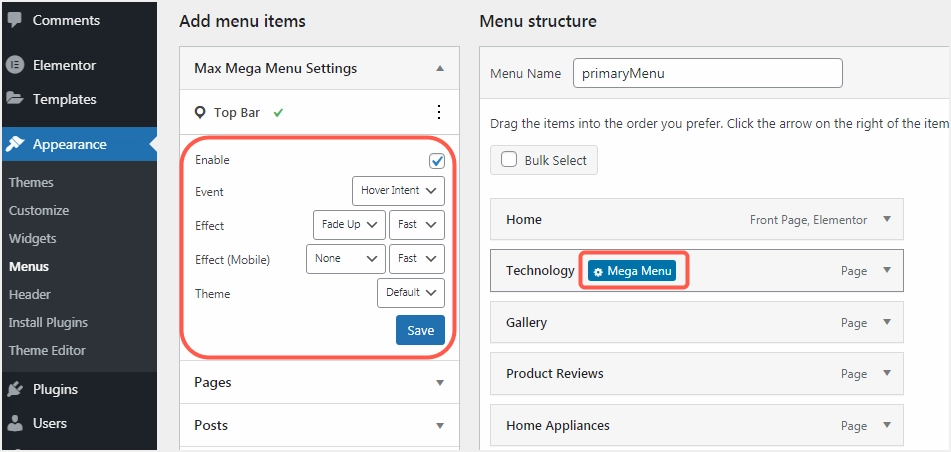Open the Themes submenu item
This screenshot has height=452, width=951.
pos(31,182)
